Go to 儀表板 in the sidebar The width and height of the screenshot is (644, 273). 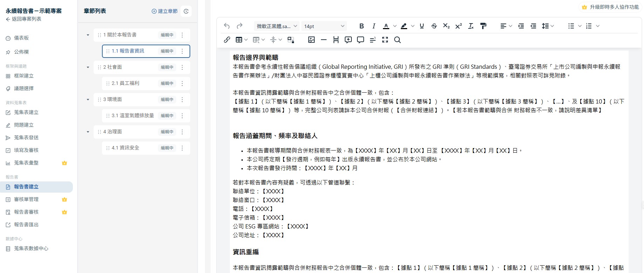[21, 38]
